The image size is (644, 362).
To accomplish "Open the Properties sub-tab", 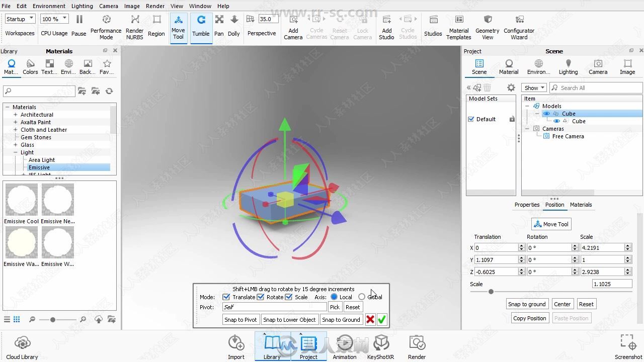I will [527, 205].
